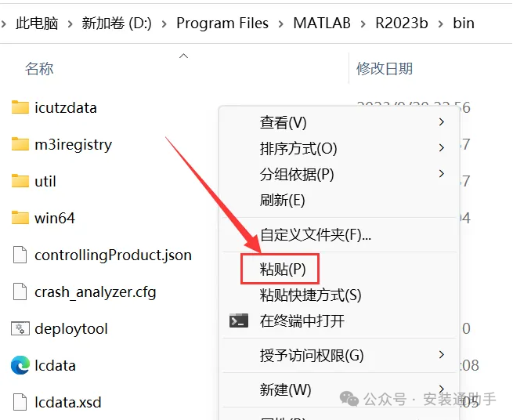Select the crash_analyzer.cfg file name
513x420 pixels.
[x=96, y=292]
